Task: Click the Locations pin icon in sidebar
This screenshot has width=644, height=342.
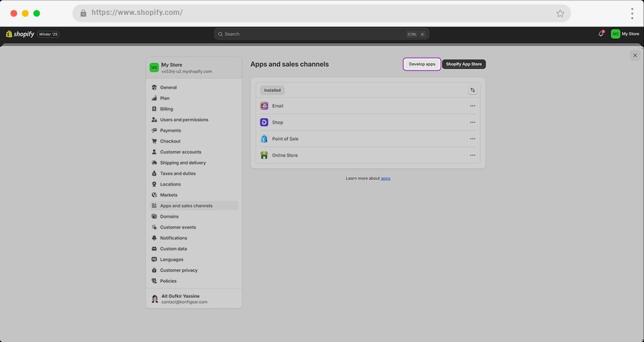Action: [x=154, y=184]
